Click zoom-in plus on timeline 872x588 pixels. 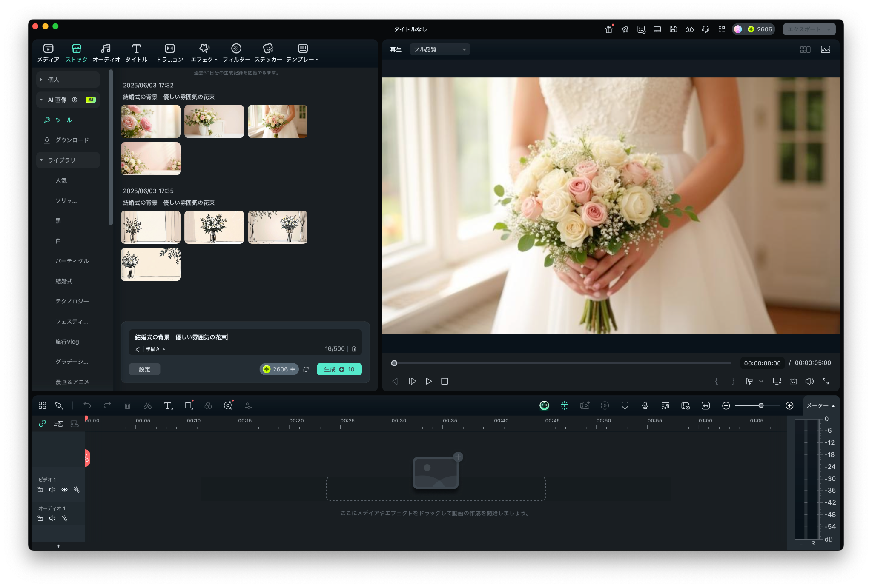pyautogui.click(x=789, y=405)
